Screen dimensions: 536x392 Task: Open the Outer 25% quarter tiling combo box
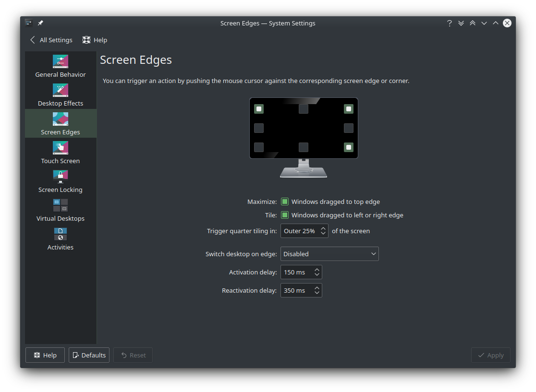(x=305, y=231)
